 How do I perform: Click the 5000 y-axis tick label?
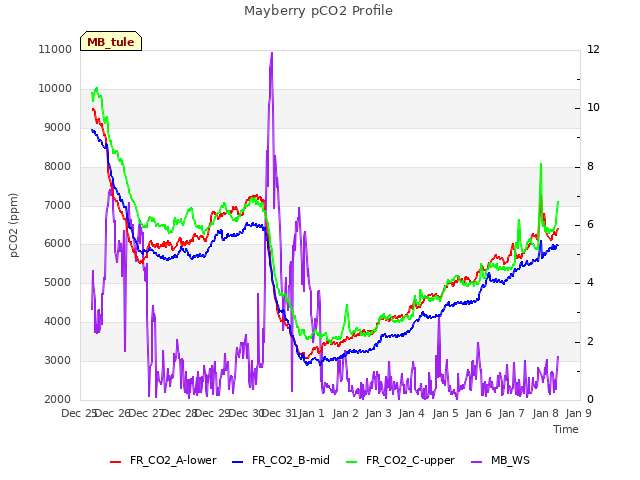(x=57, y=282)
